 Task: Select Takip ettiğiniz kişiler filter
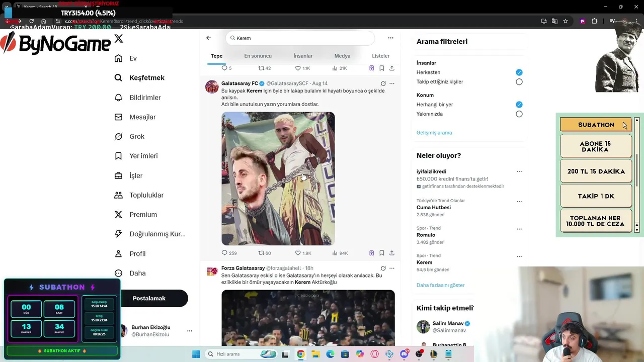[519, 82]
